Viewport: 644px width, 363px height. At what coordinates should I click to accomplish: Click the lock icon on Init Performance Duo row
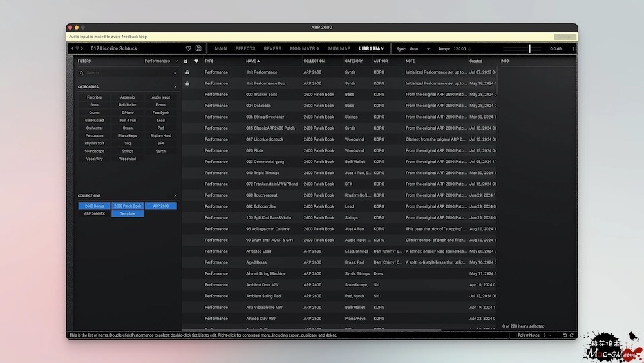point(187,83)
